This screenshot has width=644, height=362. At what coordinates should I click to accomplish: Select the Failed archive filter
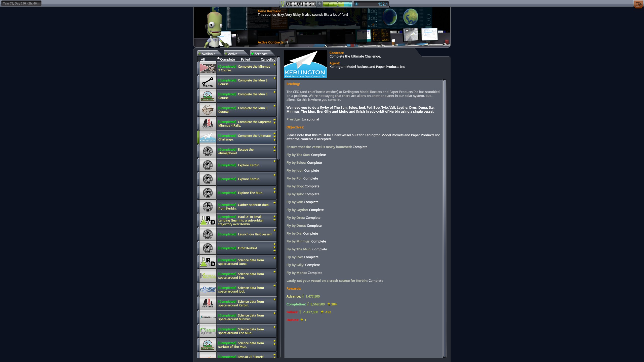(x=245, y=59)
